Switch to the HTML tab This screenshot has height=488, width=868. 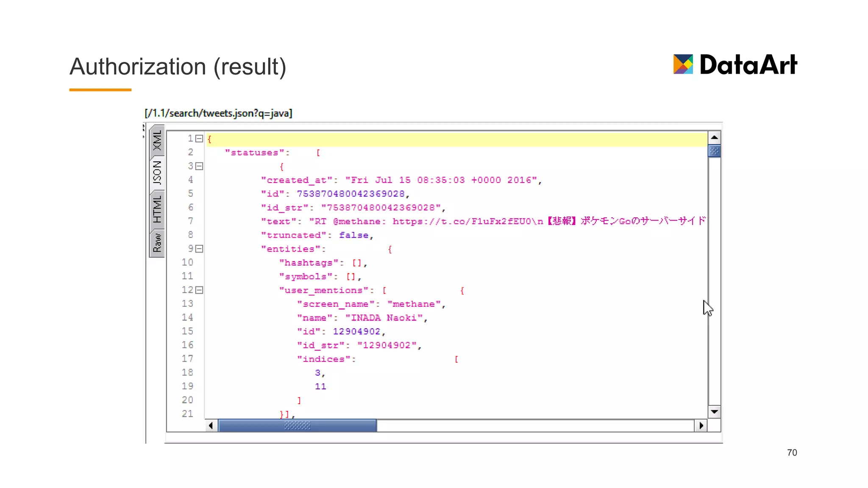[157, 209]
